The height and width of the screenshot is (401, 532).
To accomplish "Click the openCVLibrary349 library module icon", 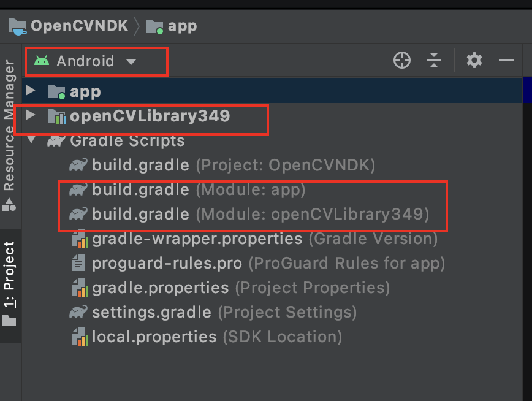I will (56, 116).
